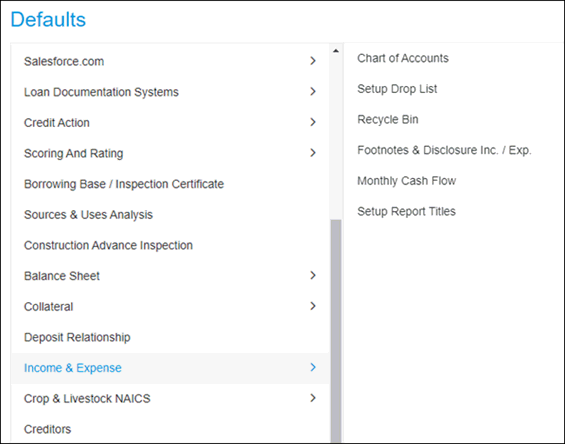This screenshot has height=444, width=565.
Task: Expand the Crop & Livestock NAICS chevron
Action: pos(313,398)
